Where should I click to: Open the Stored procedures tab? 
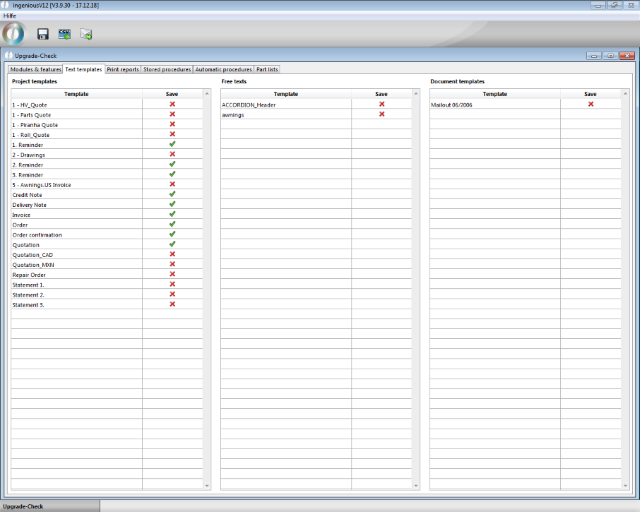167,70
